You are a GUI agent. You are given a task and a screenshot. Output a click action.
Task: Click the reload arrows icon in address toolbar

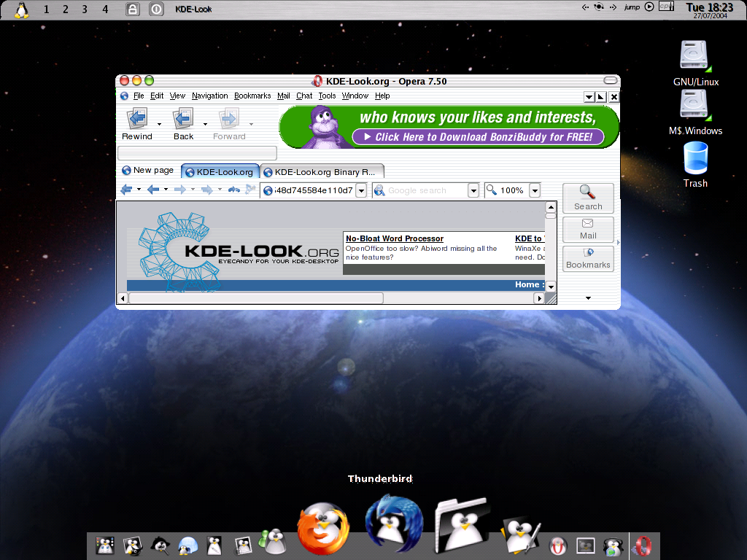234,190
